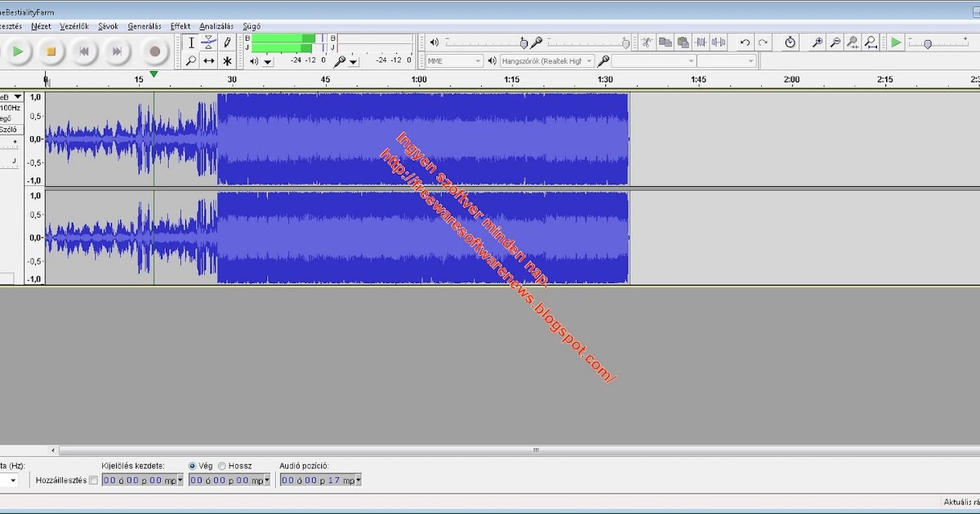Open the recording meter dropdown arrow
The image size is (980, 514).
pyautogui.click(x=354, y=61)
